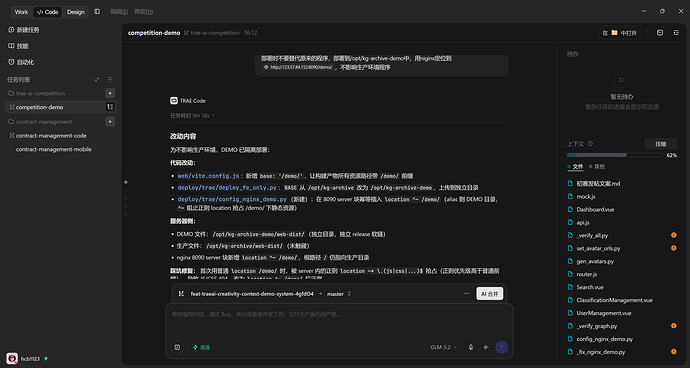Open Dashboard.vue in the context file list
The image size is (690, 368).
point(595,210)
